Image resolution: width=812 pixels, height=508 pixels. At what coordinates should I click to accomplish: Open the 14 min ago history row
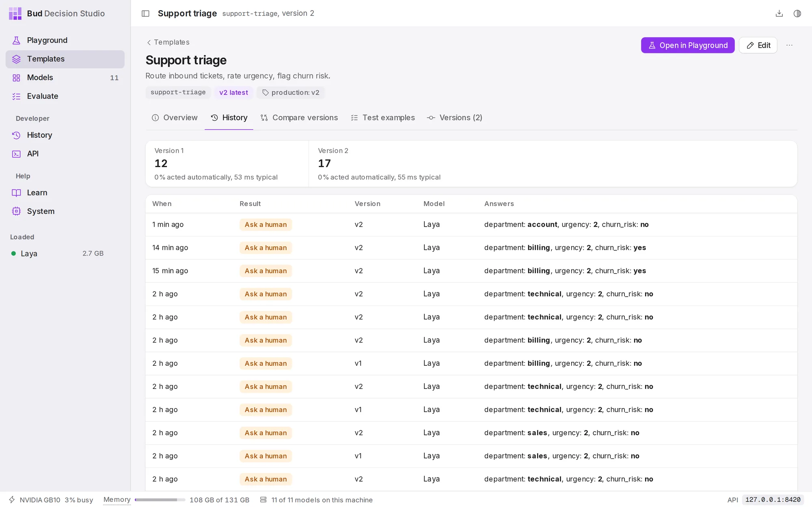[x=471, y=248]
